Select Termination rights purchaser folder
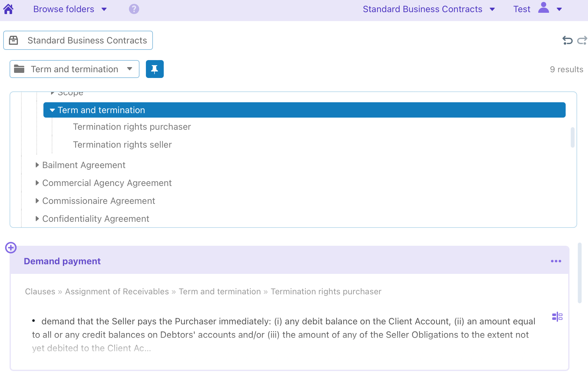588x387 pixels. tap(132, 127)
